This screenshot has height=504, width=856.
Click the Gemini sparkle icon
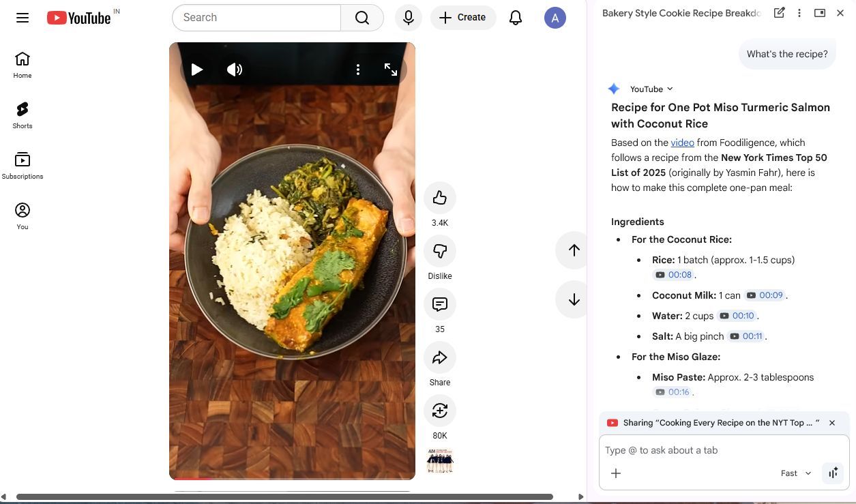tap(614, 89)
